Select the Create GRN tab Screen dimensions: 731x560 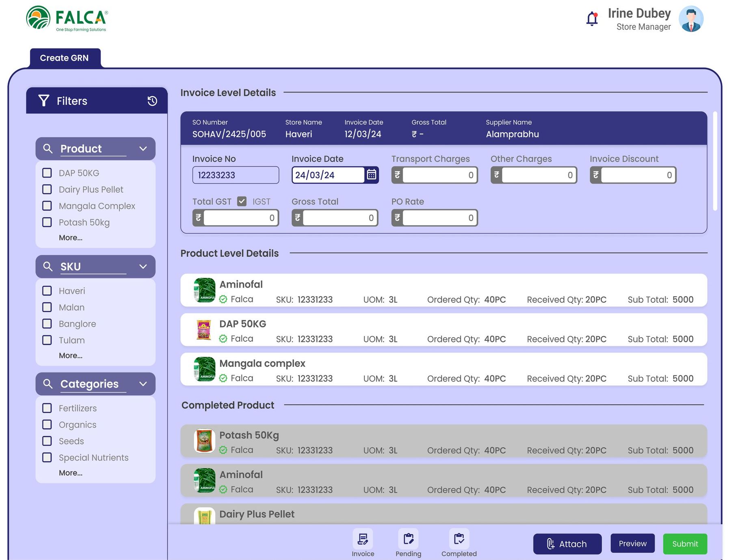65,58
